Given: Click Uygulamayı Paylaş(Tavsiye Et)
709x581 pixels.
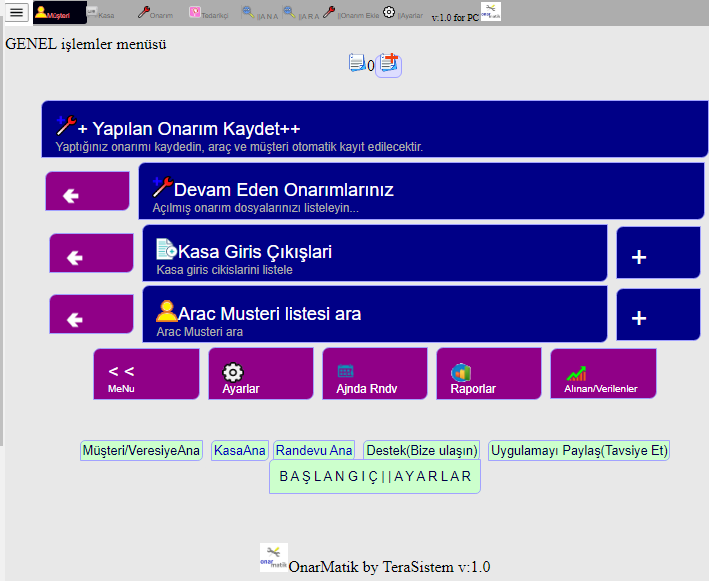Looking at the screenshot, I should pyautogui.click(x=579, y=450).
